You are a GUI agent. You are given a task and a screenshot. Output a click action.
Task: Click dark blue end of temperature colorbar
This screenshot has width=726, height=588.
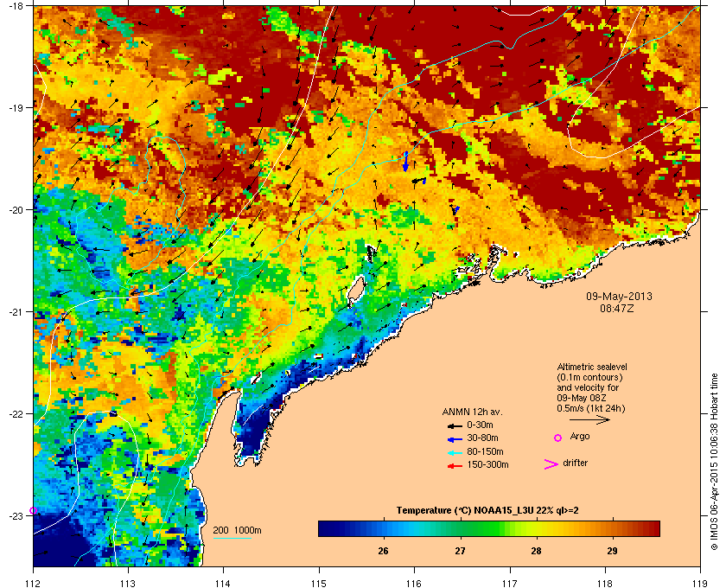(328, 528)
